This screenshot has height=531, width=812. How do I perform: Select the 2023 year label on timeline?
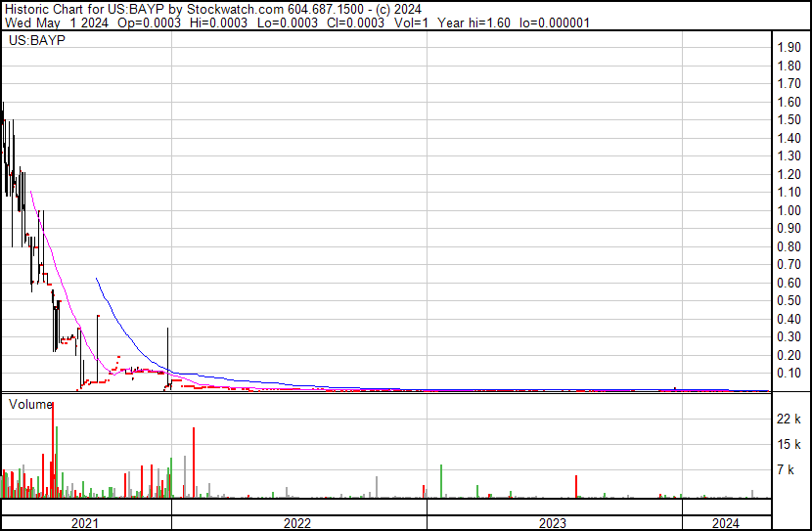point(554,523)
